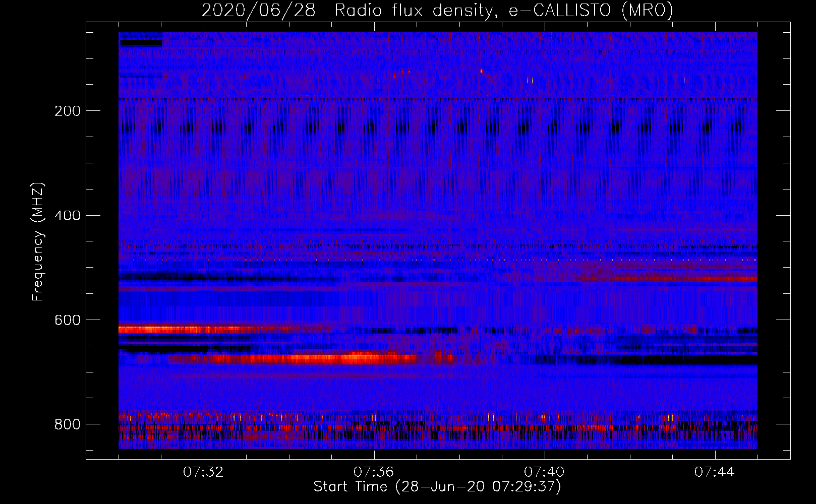Click the 800 frequency tick label
816x504 pixels.
point(68,425)
